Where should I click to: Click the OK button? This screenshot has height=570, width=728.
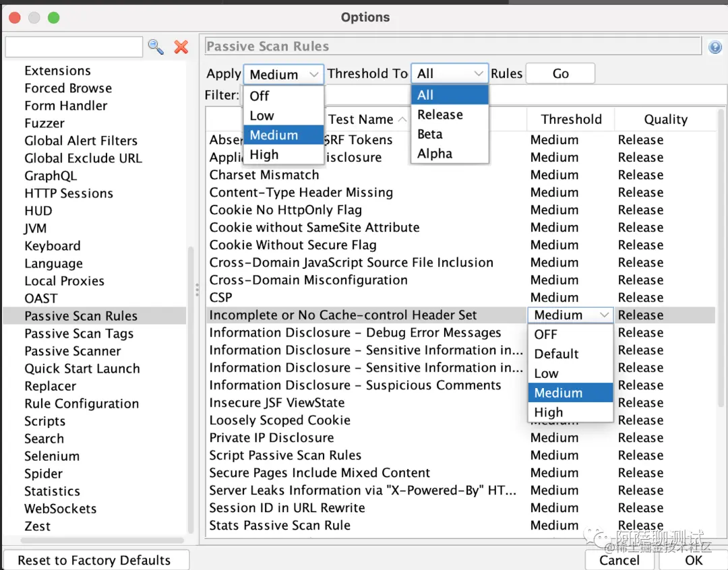(x=694, y=561)
